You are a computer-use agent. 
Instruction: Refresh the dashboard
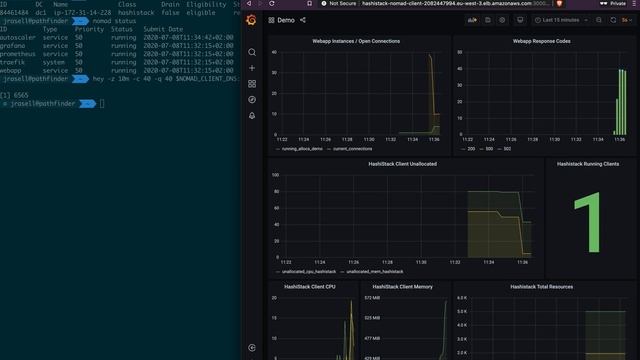tap(613, 20)
